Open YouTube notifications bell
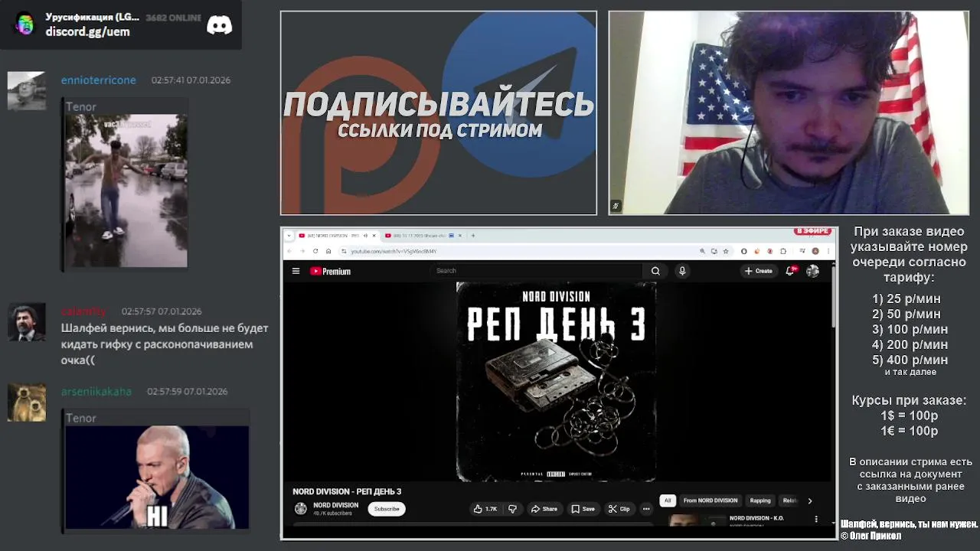The width and height of the screenshot is (980, 551). [x=790, y=271]
